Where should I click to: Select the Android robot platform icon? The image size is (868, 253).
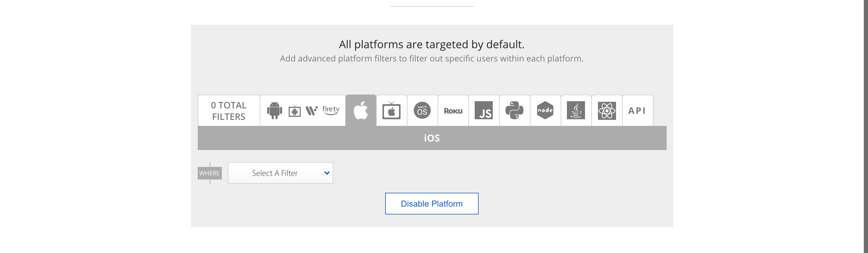pos(274,110)
